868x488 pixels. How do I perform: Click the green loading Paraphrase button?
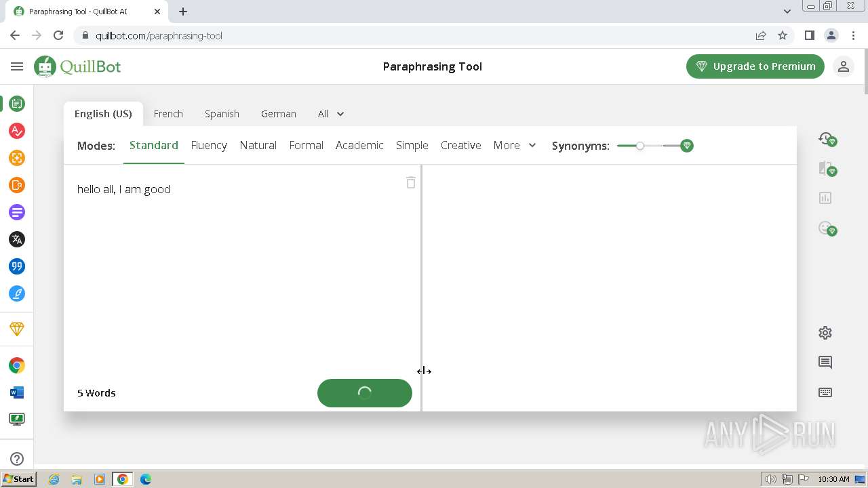[365, 393]
